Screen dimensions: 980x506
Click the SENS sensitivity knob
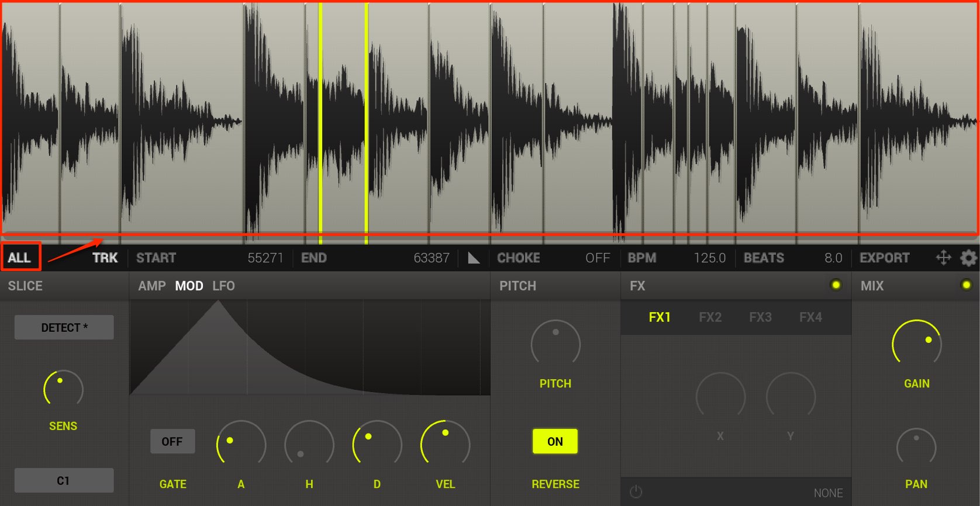pos(63,389)
